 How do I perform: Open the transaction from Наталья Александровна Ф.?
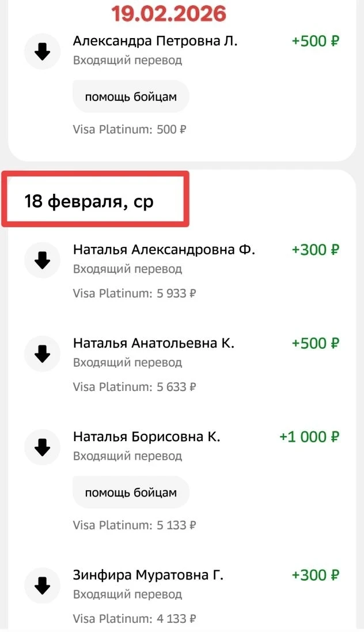coord(164,250)
